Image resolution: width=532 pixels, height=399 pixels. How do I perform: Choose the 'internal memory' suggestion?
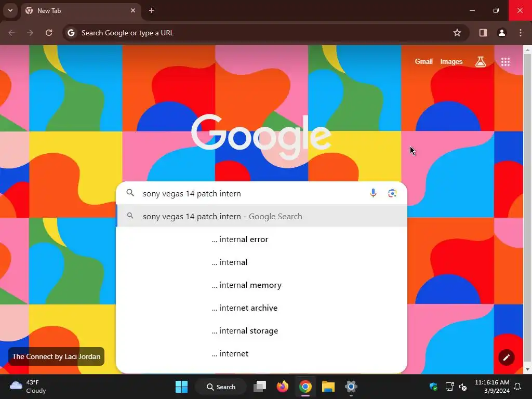pyautogui.click(x=262, y=285)
